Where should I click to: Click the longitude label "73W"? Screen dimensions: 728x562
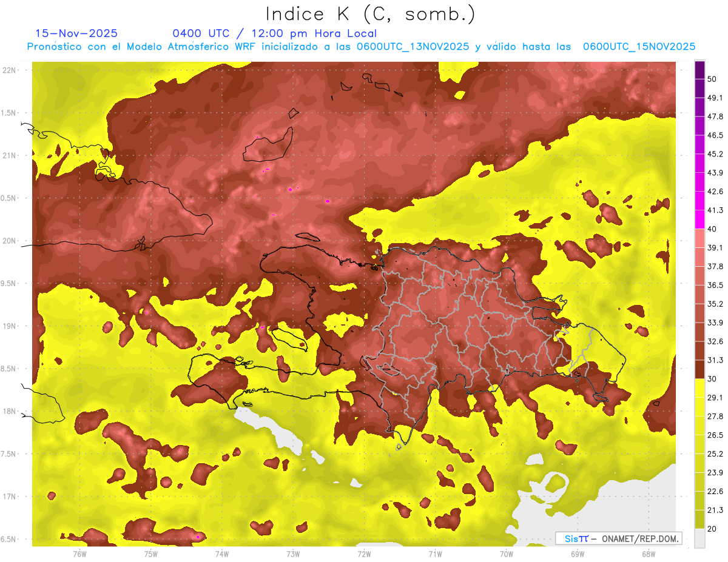pyautogui.click(x=292, y=554)
